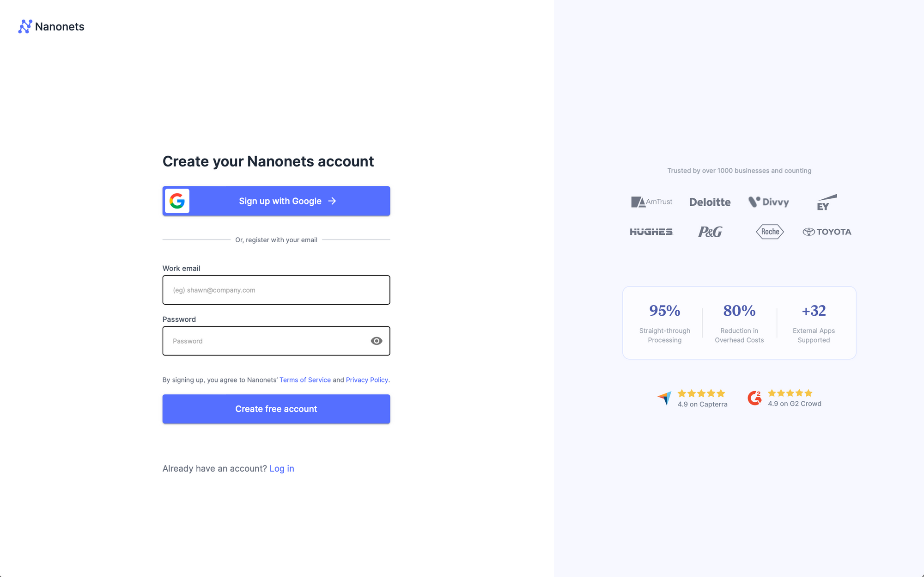This screenshot has width=924, height=577.
Task: Expand the work email input field
Action: click(276, 289)
